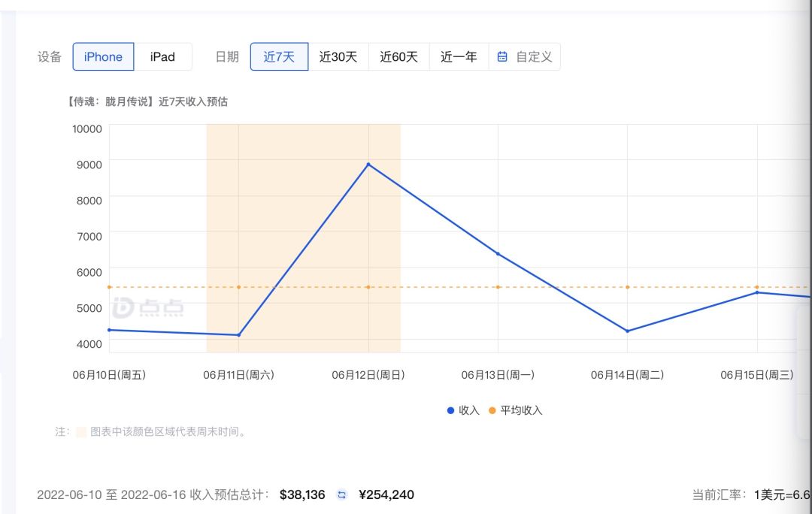
Task: Click the 06月13日 revenue data point
Action: [x=498, y=254]
